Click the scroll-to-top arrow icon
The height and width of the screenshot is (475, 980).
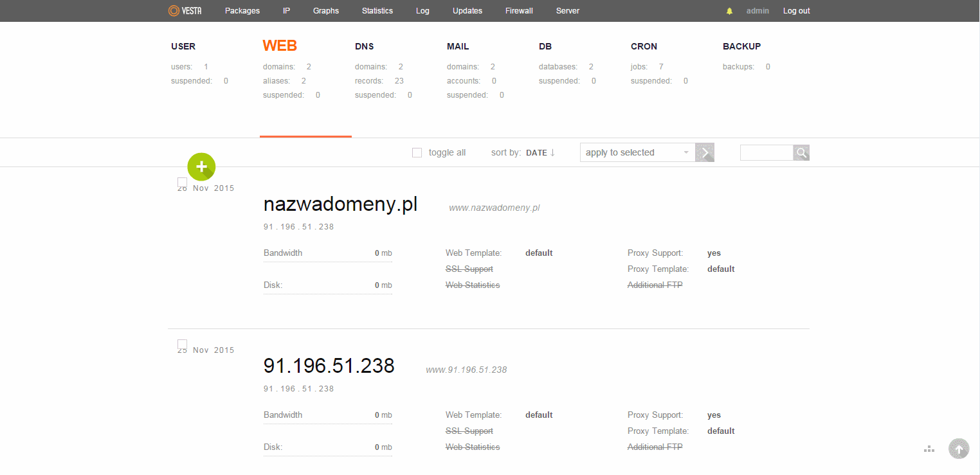959,449
